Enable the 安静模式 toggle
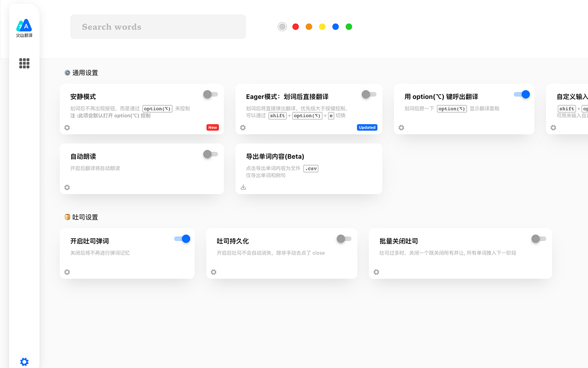The width and height of the screenshot is (588, 368). (210, 94)
